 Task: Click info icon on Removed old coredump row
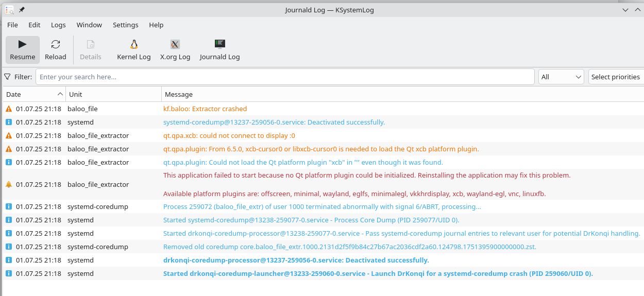click(x=9, y=247)
